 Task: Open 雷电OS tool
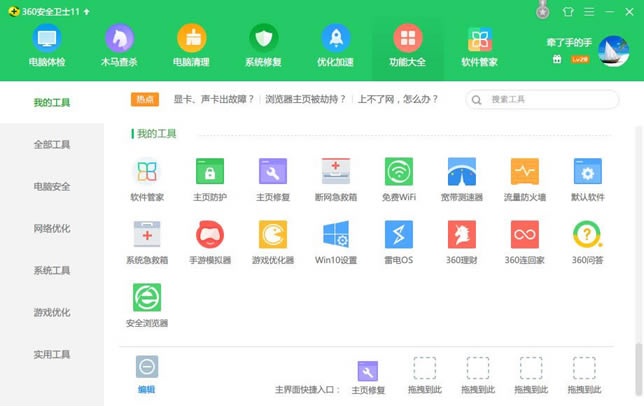398,241
